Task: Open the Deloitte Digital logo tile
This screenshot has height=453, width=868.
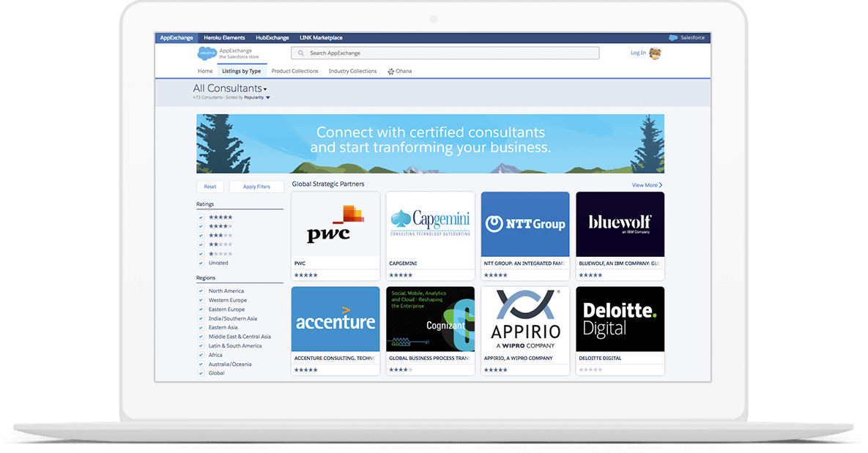Action: tap(620, 319)
